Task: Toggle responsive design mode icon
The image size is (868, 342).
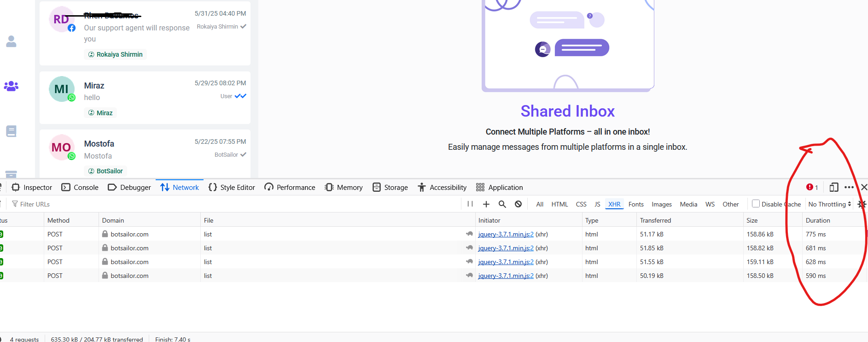Action: click(x=833, y=187)
